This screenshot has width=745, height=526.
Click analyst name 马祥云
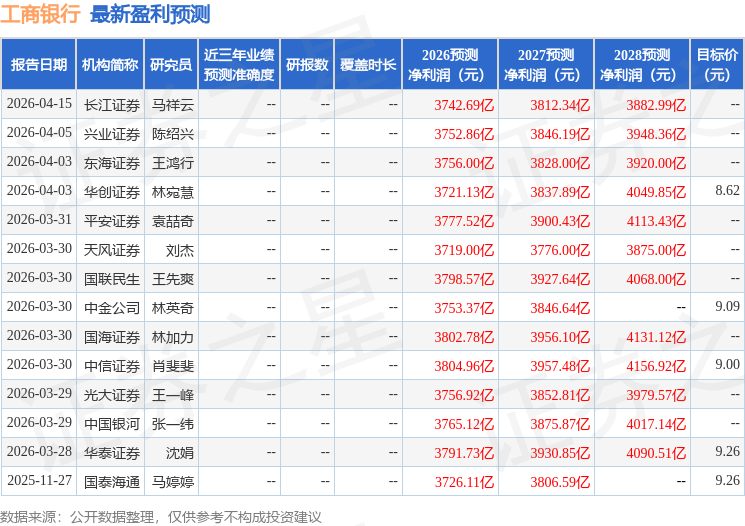point(172,105)
